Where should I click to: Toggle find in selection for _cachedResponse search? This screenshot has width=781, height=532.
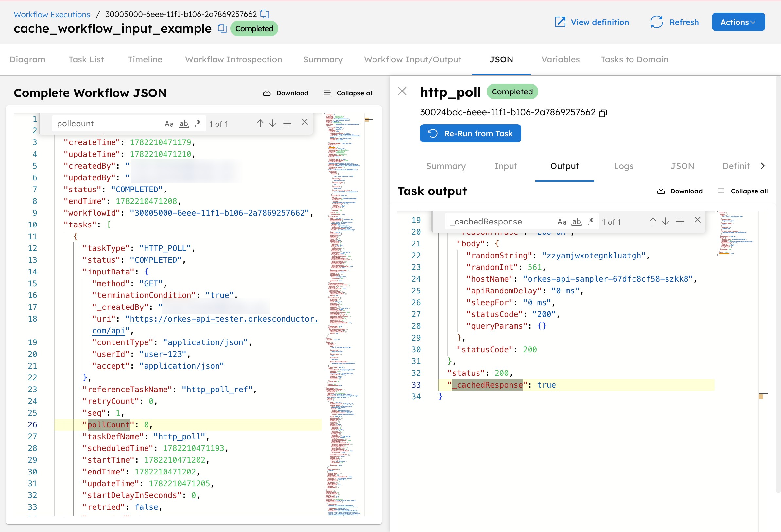[x=680, y=222]
